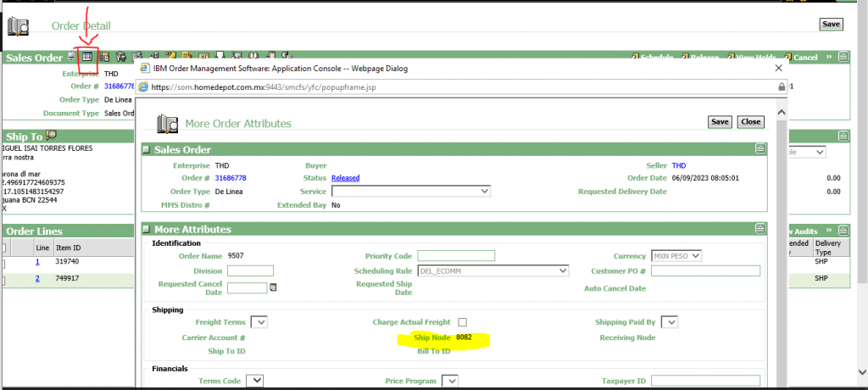The height and width of the screenshot is (390, 868).
Task: Click the page icon before the dialog URL
Action: 142,87
